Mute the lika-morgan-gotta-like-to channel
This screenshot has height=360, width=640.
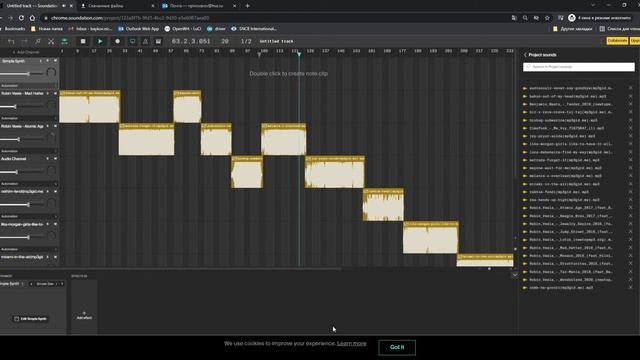click(x=56, y=224)
